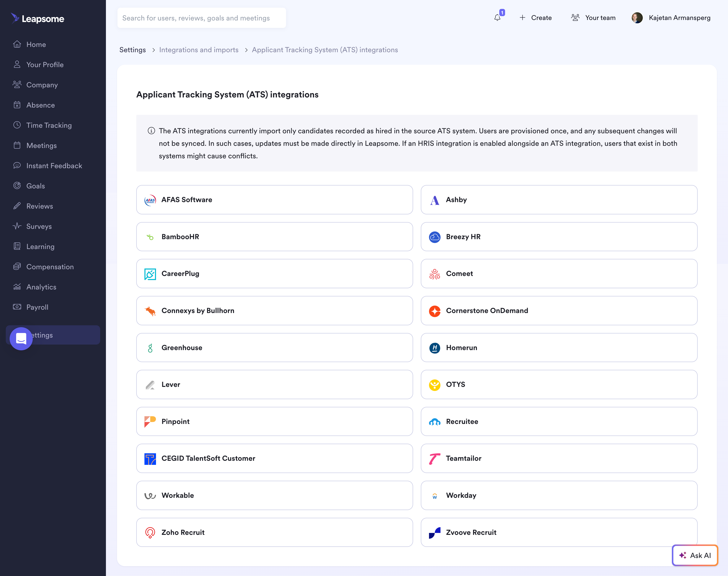728x576 pixels.
Task: Click the Pinpoint logo icon
Action: (150, 422)
